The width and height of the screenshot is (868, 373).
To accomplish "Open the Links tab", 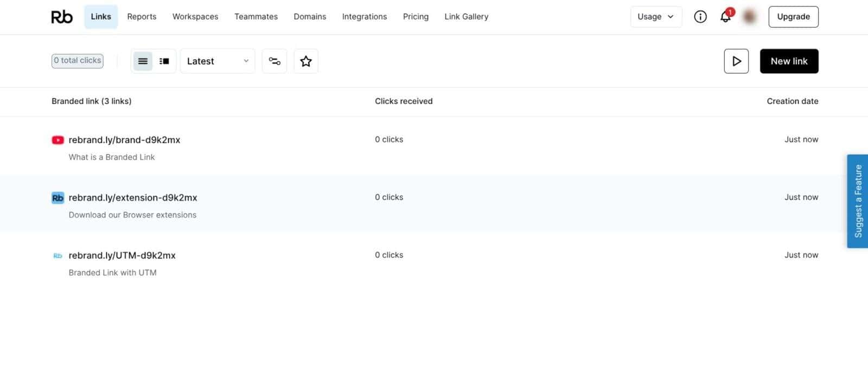I will pyautogui.click(x=101, y=17).
